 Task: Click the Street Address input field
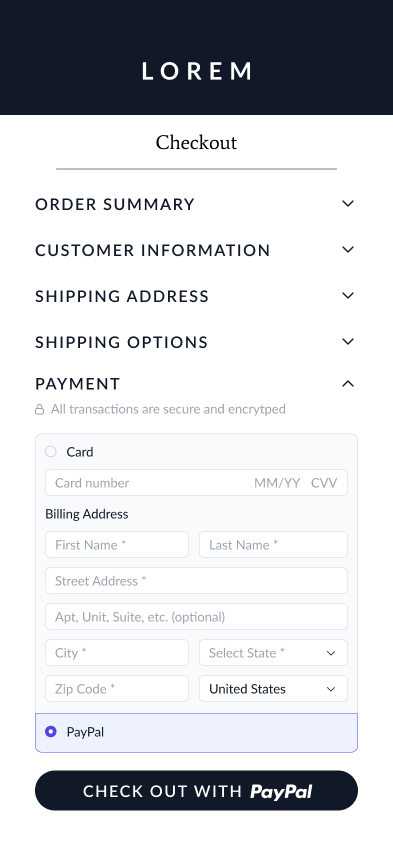click(x=196, y=581)
